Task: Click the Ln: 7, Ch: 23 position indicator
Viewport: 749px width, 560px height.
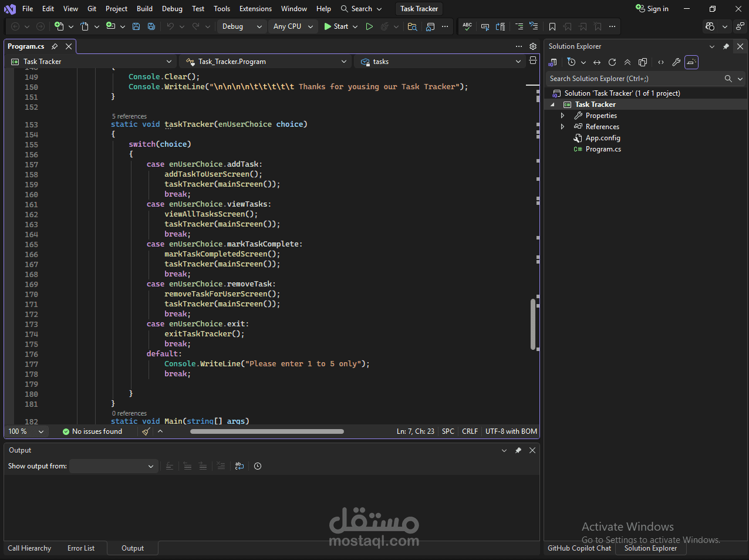Action: click(416, 431)
